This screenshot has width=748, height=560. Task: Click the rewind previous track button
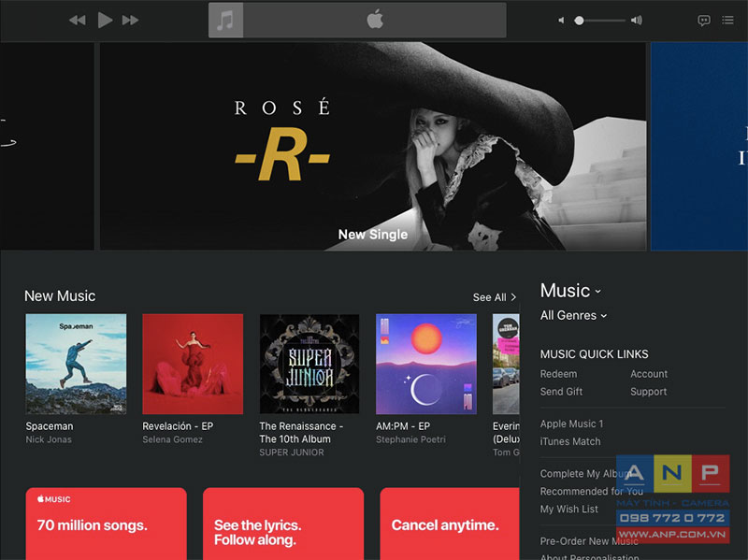pos(78,20)
